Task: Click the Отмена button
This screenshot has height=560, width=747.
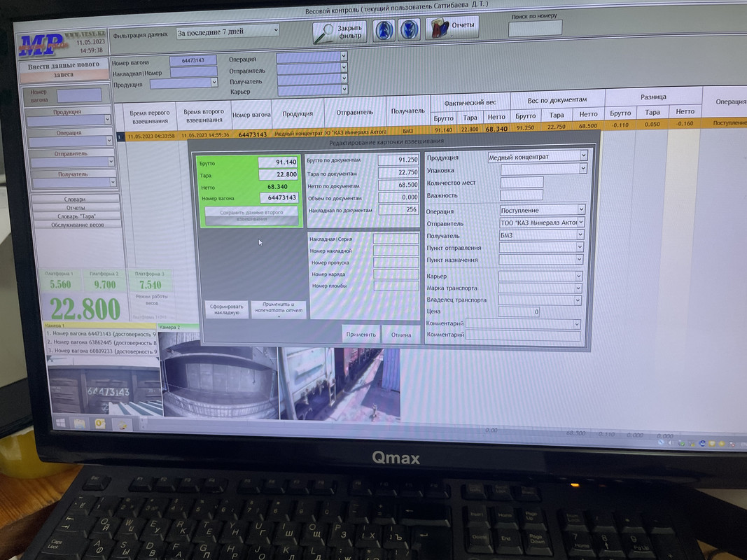Action: pyautogui.click(x=401, y=335)
